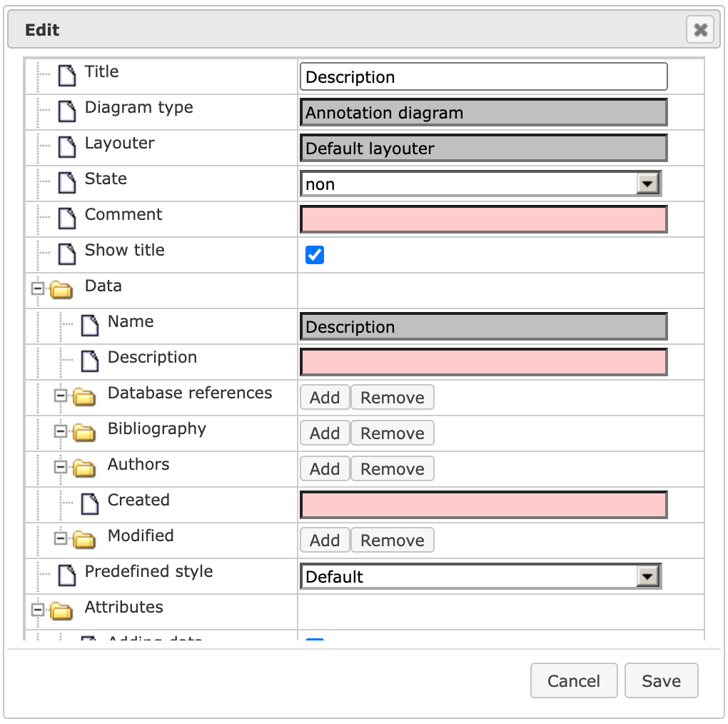Click the Annotation diagram read-only field

pos(484,112)
